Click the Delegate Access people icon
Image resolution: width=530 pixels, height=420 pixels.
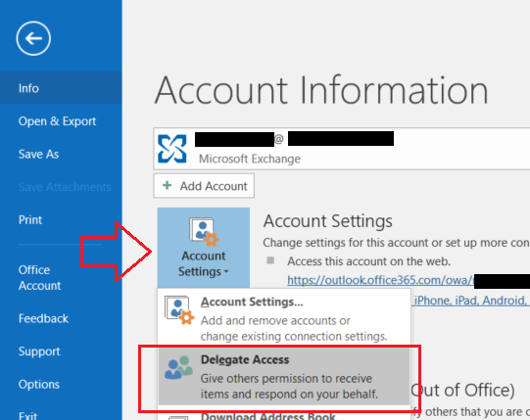pyautogui.click(x=178, y=367)
